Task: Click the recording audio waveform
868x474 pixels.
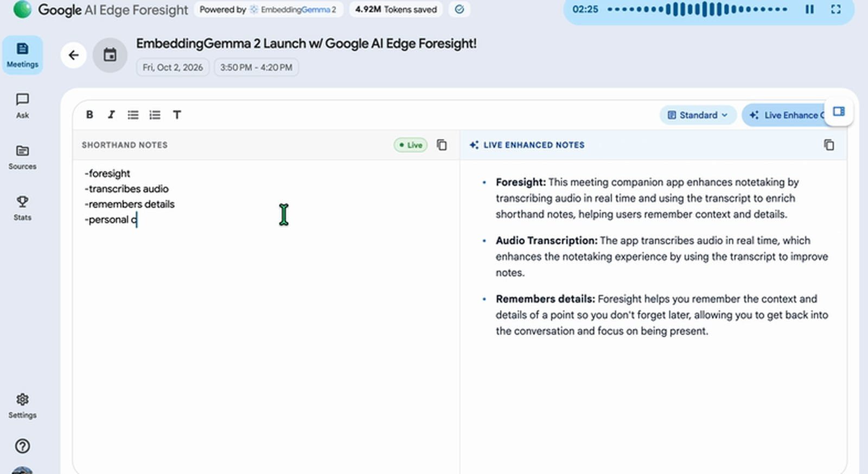Action: point(698,9)
